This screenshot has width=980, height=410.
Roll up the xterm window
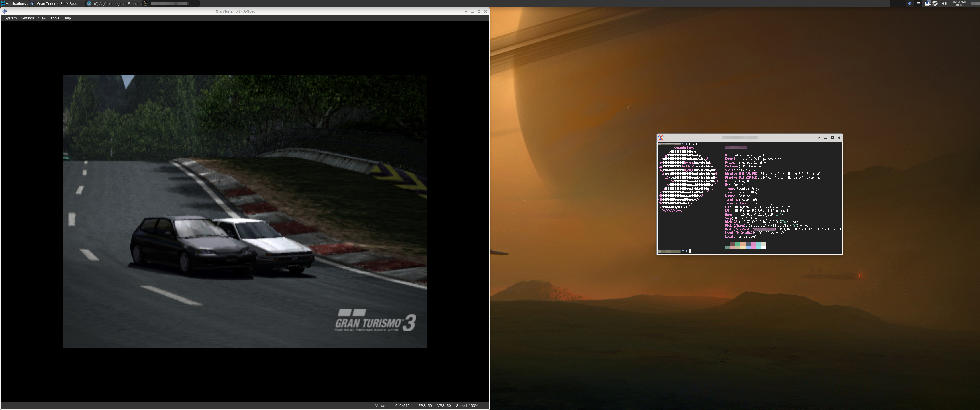(x=819, y=138)
